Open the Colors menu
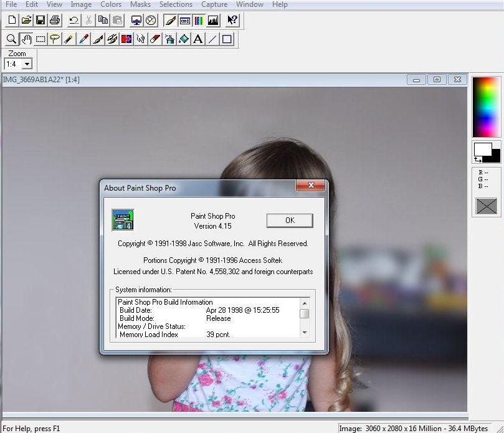 tap(111, 4)
